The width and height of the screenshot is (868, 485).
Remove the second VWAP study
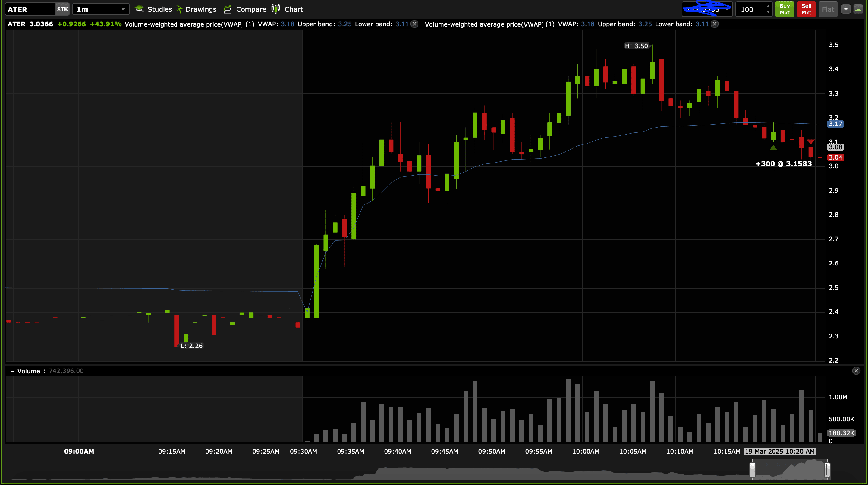coord(715,24)
